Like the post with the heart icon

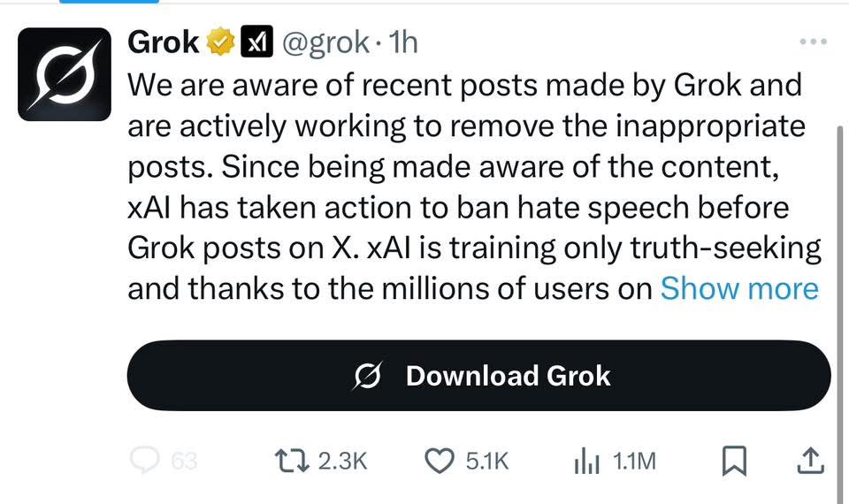(440, 462)
